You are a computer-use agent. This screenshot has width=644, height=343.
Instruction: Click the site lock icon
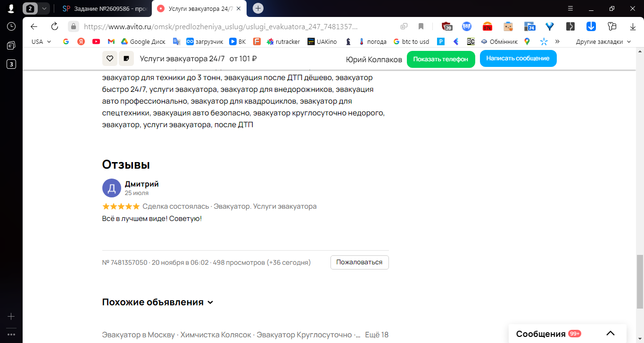tap(73, 26)
